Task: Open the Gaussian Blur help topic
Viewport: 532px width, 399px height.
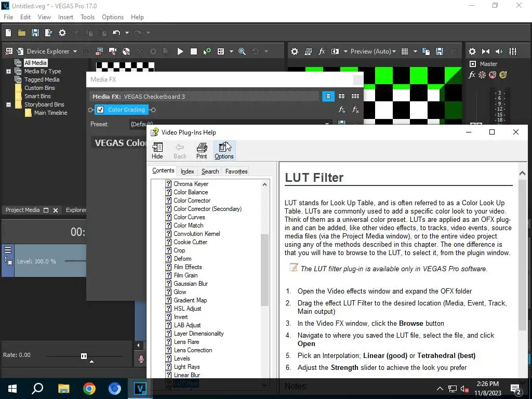Action: [x=191, y=284]
